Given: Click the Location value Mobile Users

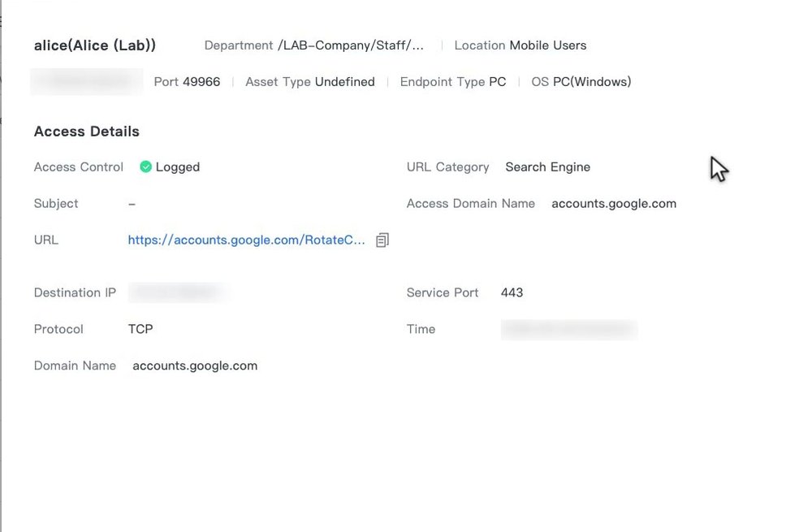Looking at the screenshot, I should 548,45.
